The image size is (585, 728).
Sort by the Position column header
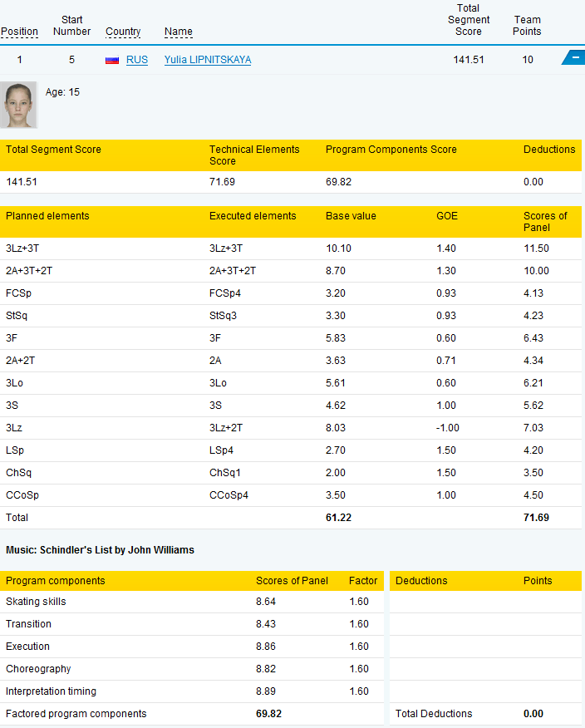coord(19,32)
